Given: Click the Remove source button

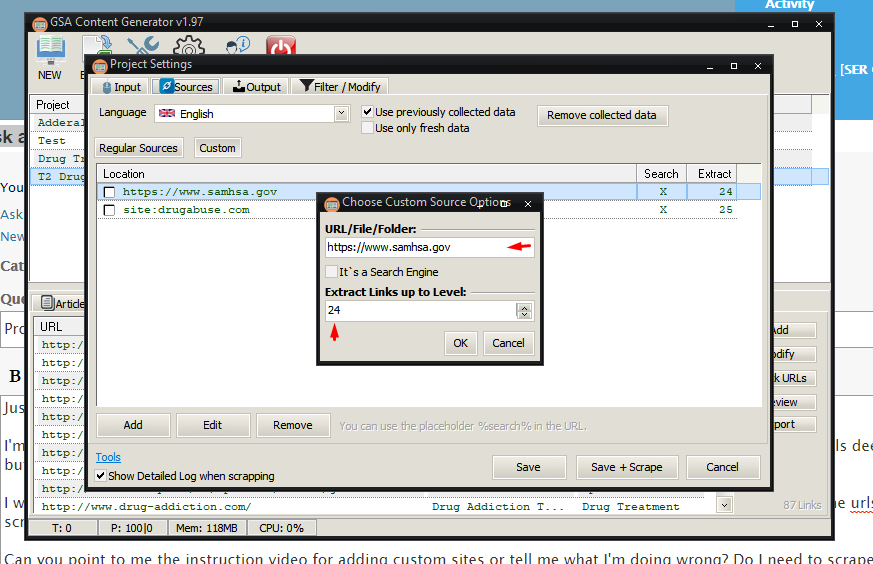Looking at the screenshot, I should point(293,425).
